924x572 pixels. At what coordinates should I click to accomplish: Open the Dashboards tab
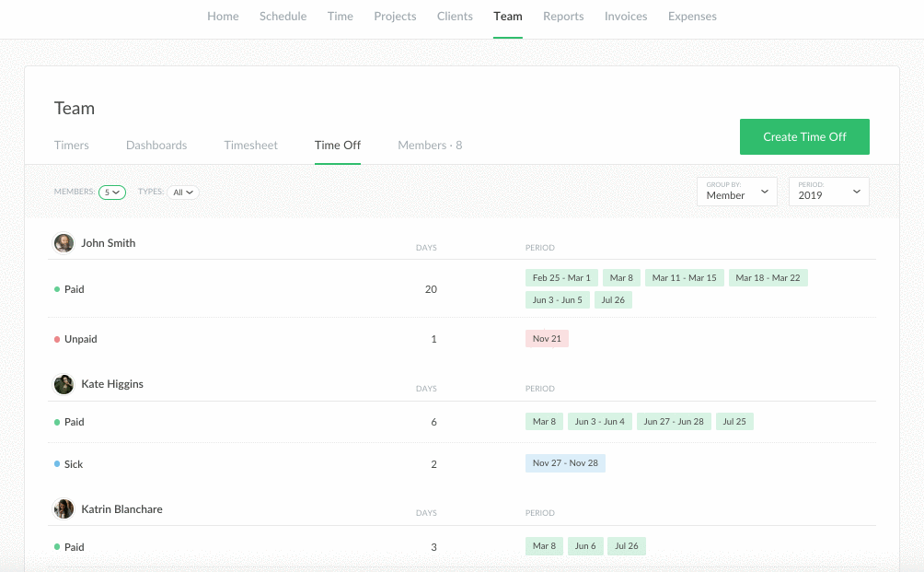click(x=156, y=146)
